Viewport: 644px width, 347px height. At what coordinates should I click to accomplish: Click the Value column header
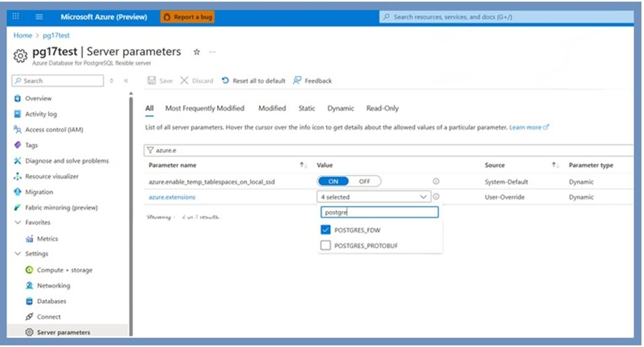pos(324,165)
